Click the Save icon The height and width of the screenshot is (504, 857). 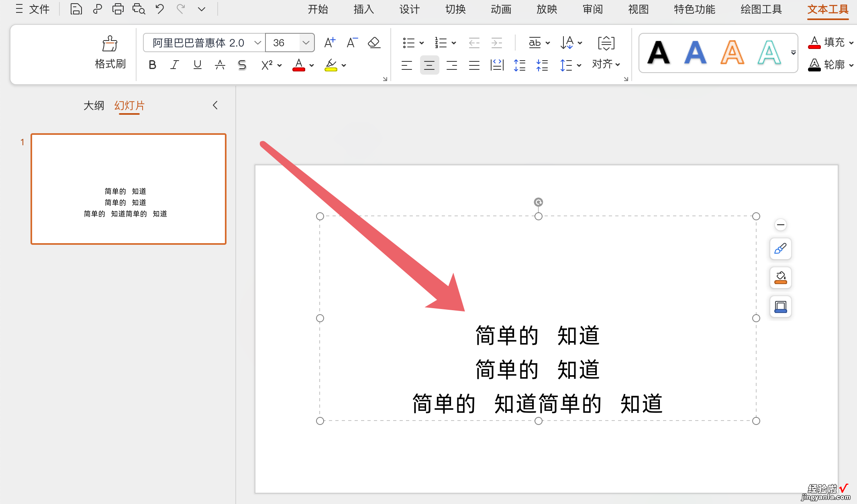(x=76, y=9)
